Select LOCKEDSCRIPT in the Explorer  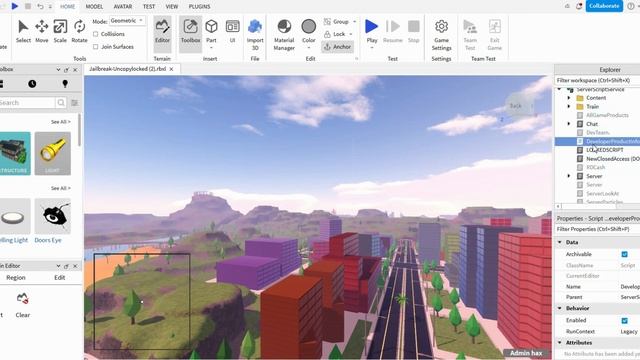pyautogui.click(x=604, y=150)
